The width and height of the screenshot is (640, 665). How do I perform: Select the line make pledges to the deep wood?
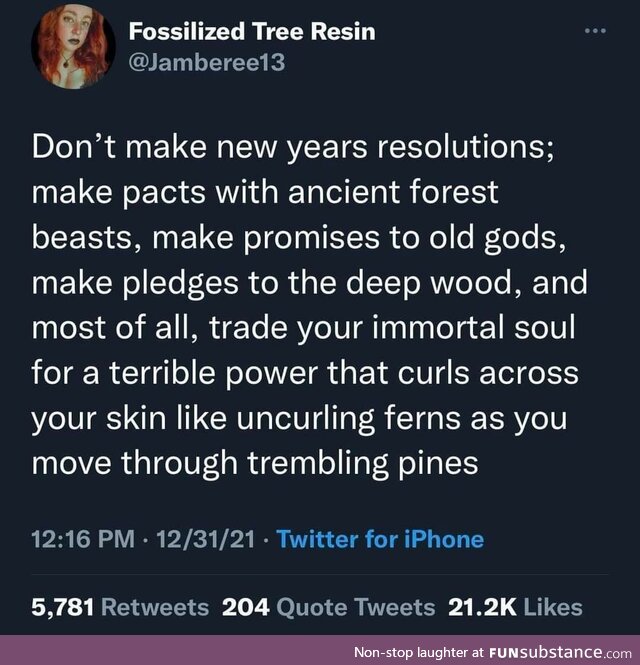point(310,283)
